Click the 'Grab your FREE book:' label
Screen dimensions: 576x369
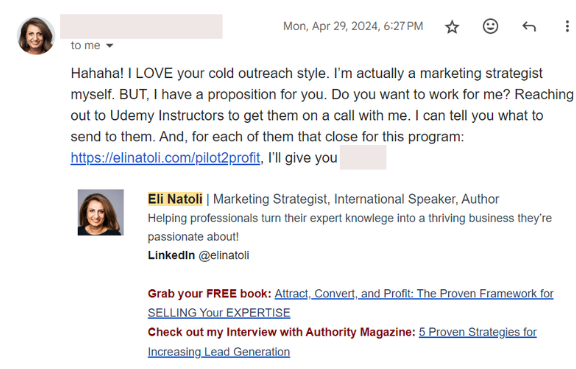click(x=209, y=293)
